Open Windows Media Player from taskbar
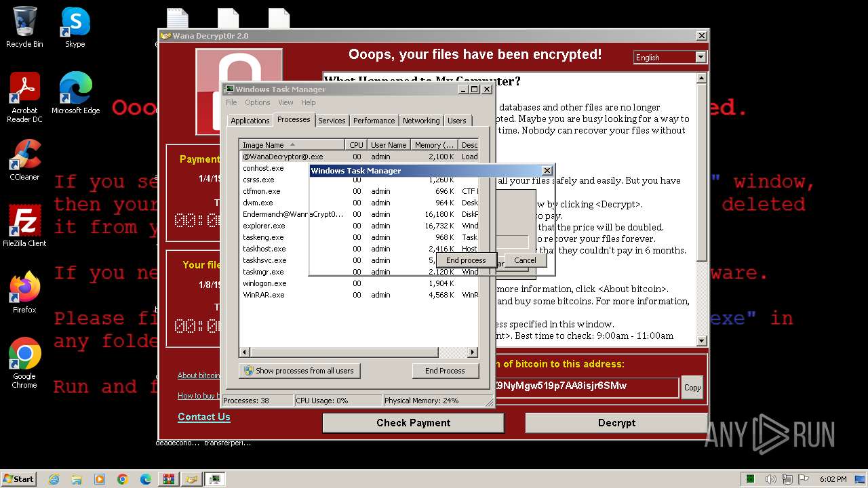 coord(100,479)
